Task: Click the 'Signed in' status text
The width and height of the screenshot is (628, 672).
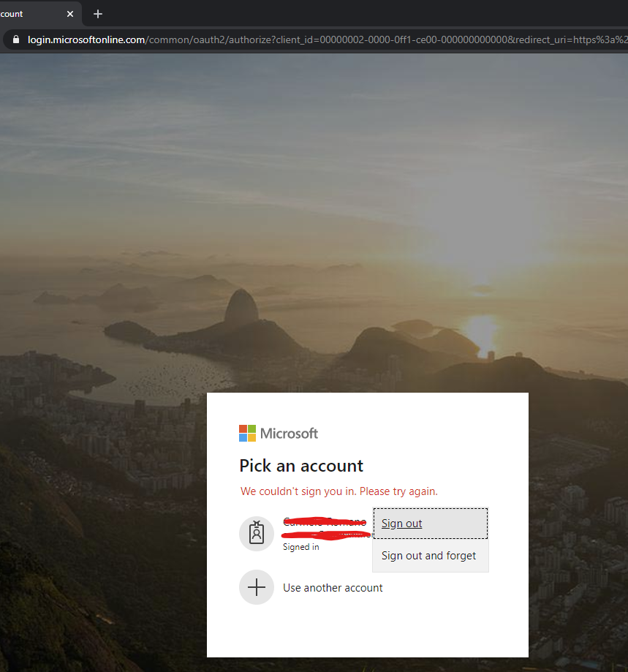Action: pos(301,547)
